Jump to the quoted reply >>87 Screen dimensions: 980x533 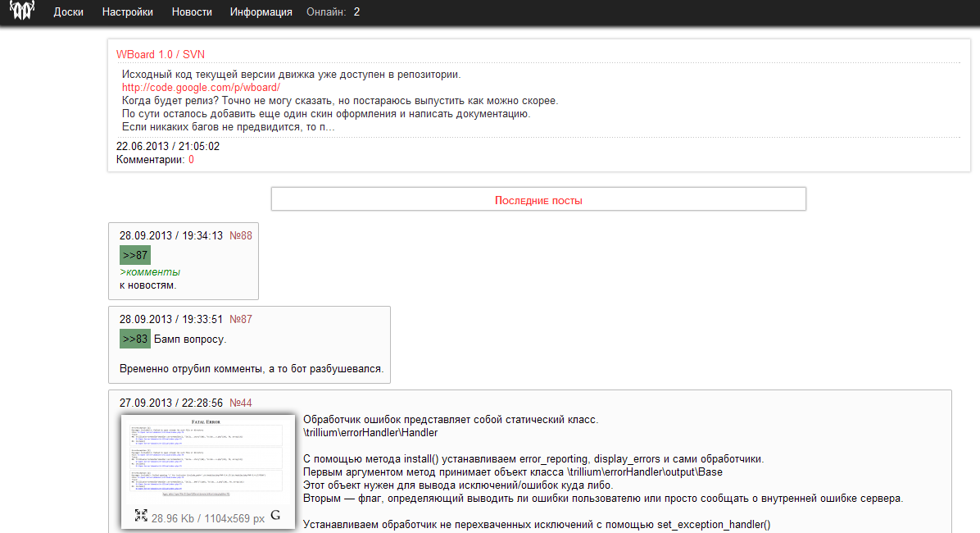(x=135, y=255)
